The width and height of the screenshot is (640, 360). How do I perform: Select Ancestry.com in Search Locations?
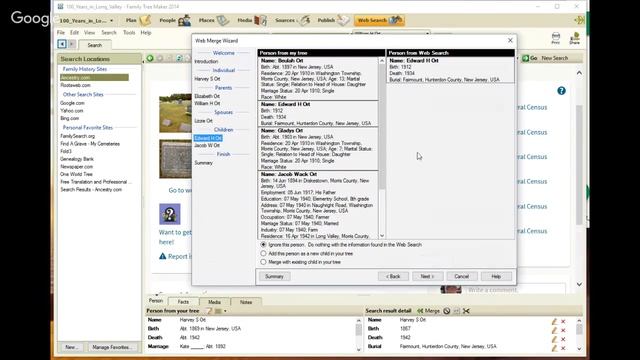pos(94,78)
